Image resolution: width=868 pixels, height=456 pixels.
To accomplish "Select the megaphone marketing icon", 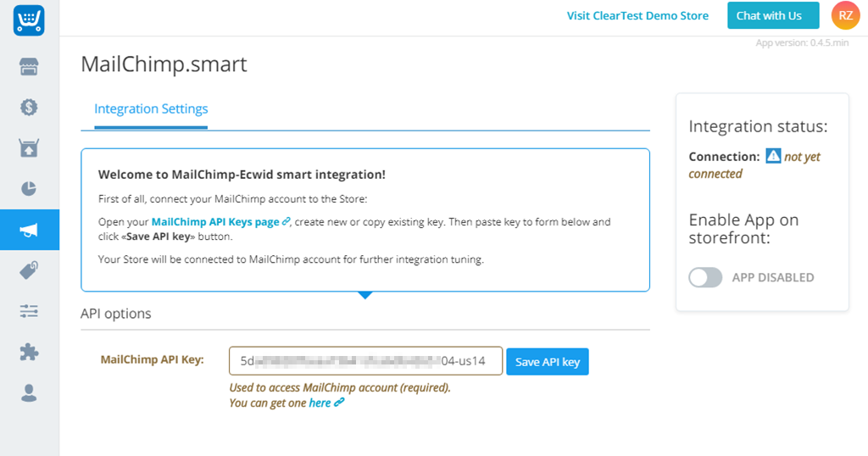I will pos(29,230).
